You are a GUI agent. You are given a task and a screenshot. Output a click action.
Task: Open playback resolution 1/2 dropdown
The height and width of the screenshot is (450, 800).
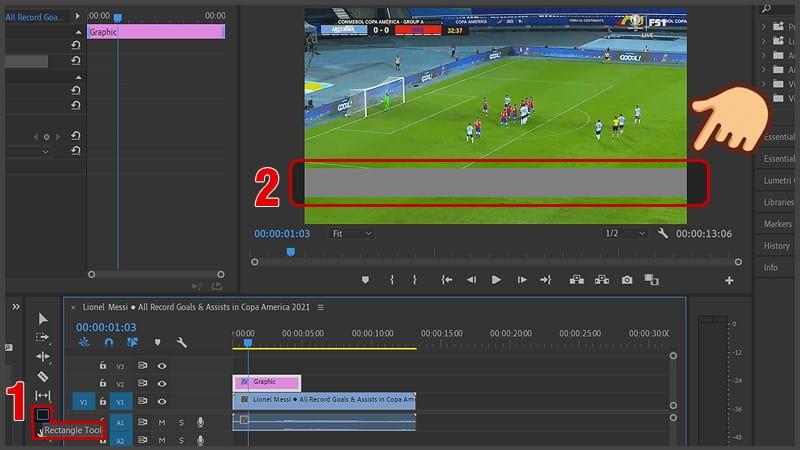pos(624,234)
